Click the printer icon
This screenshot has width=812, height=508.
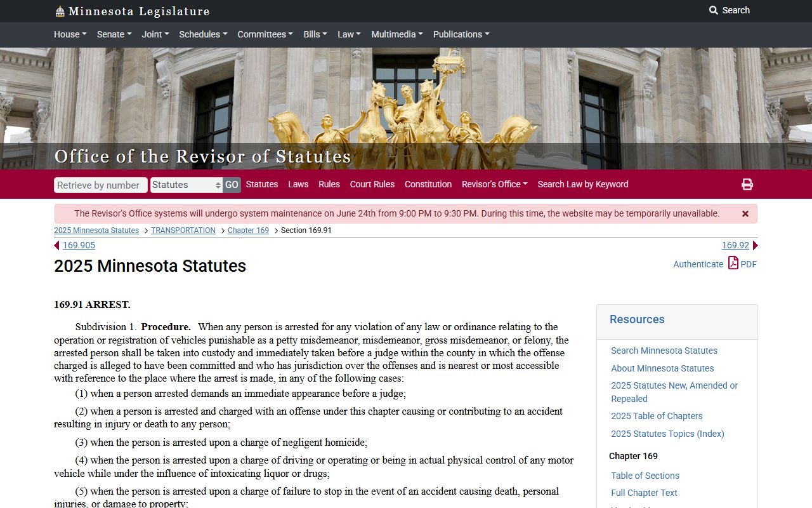(747, 184)
